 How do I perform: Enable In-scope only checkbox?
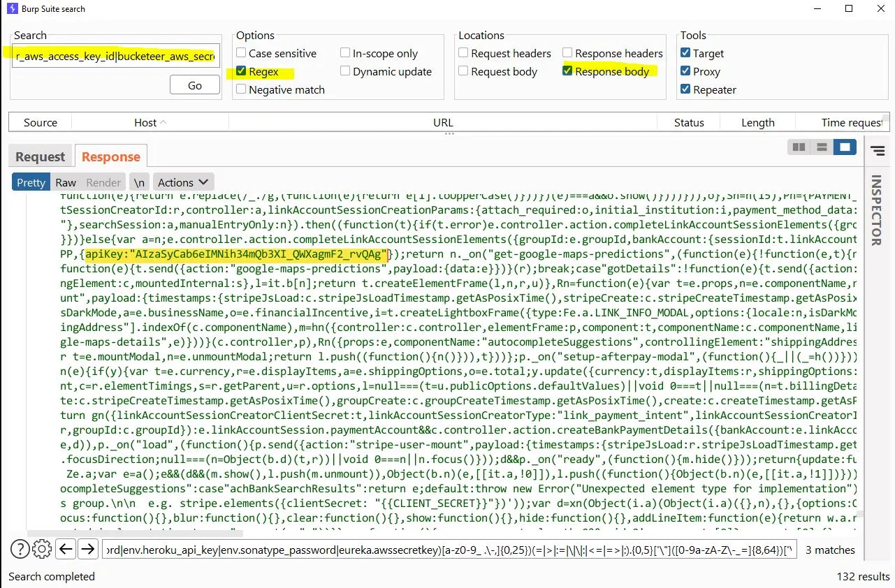[x=345, y=53]
